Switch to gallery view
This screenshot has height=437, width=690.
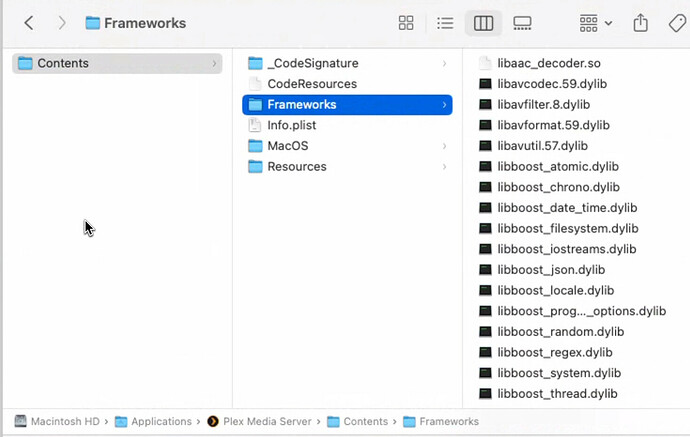pos(521,23)
